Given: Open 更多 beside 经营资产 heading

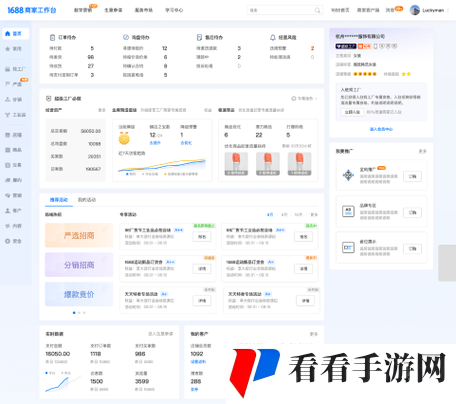Looking at the screenshot, I should coord(102,110).
